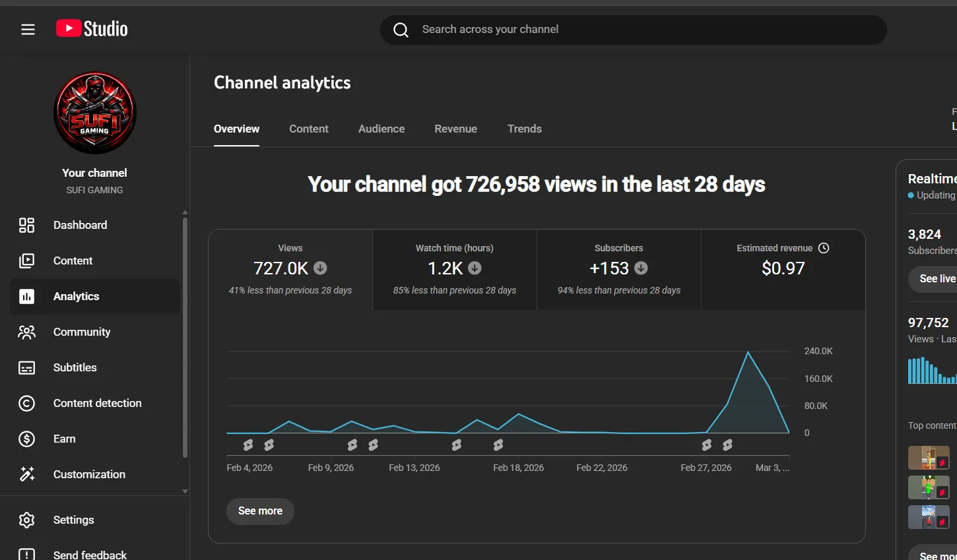957x560 pixels.
Task: Click the YouTube Studio logo
Action: click(x=92, y=28)
